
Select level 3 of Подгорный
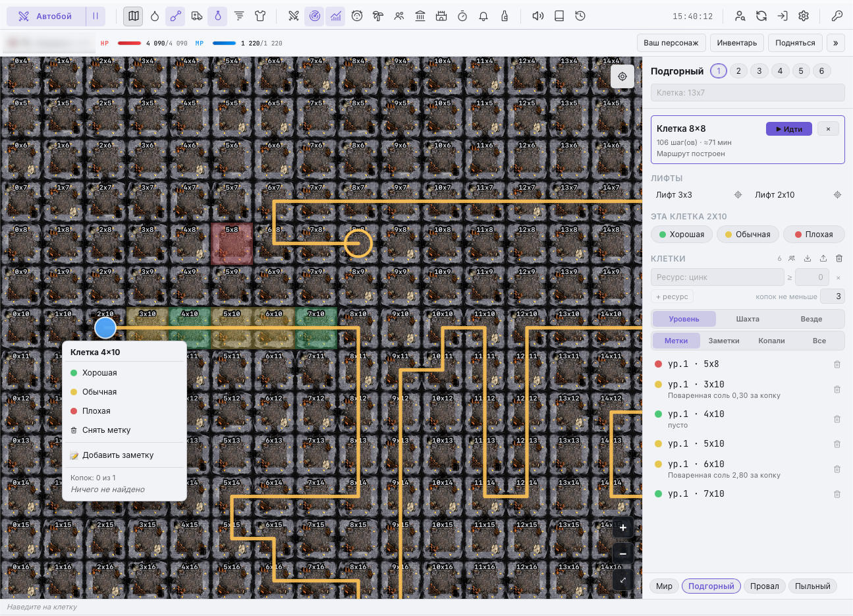coord(759,71)
